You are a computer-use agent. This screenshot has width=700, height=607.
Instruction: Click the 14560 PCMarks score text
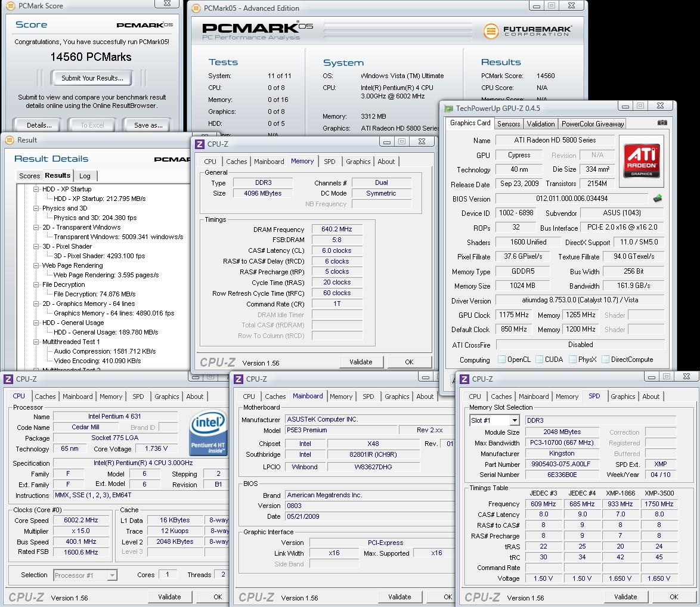(x=91, y=57)
